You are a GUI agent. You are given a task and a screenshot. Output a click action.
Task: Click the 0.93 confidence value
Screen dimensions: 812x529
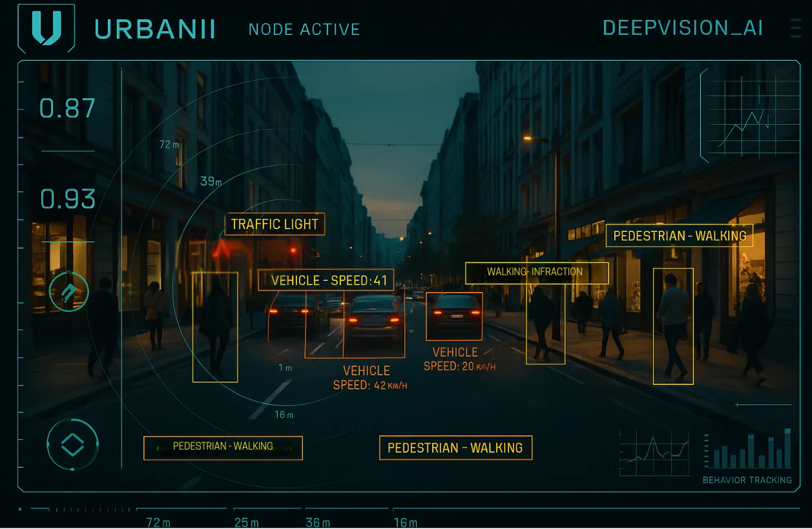click(68, 199)
